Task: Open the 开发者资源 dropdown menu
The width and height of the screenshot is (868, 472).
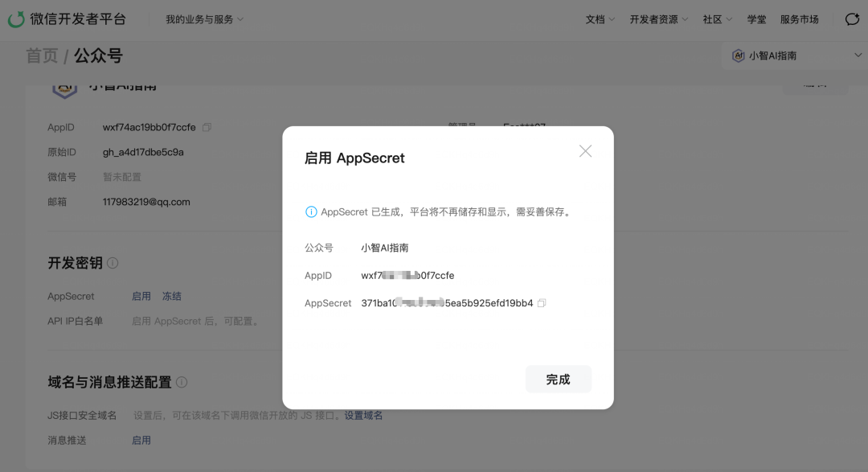Action: pyautogui.click(x=659, y=19)
